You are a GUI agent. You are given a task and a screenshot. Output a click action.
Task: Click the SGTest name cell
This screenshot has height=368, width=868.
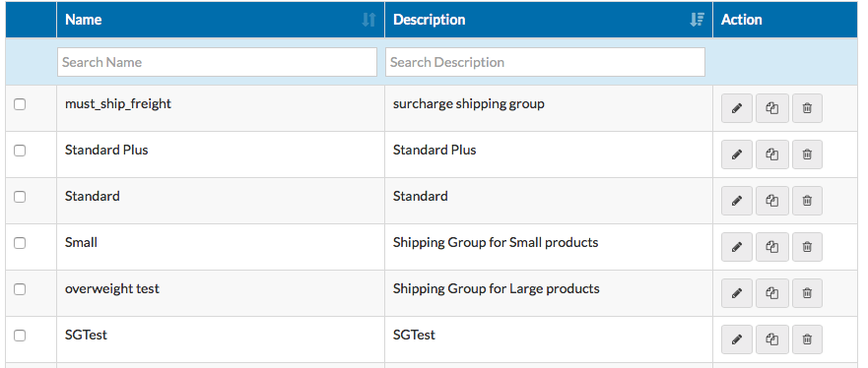[221, 339]
